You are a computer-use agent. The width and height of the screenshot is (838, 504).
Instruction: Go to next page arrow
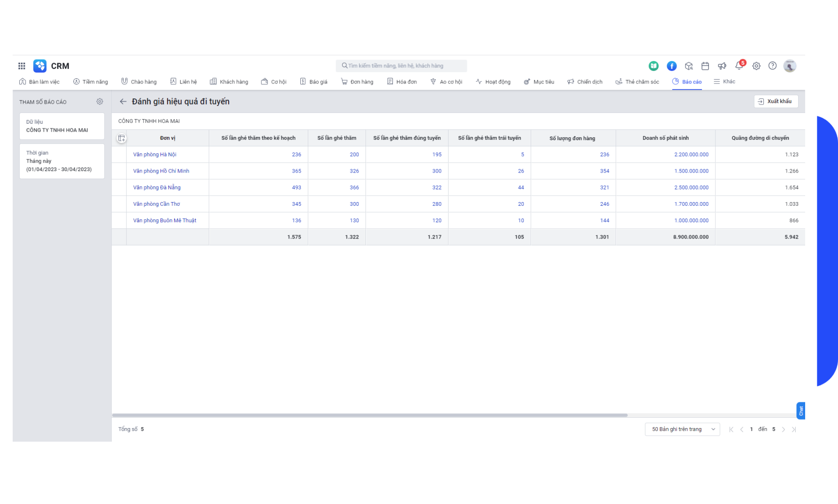click(783, 429)
